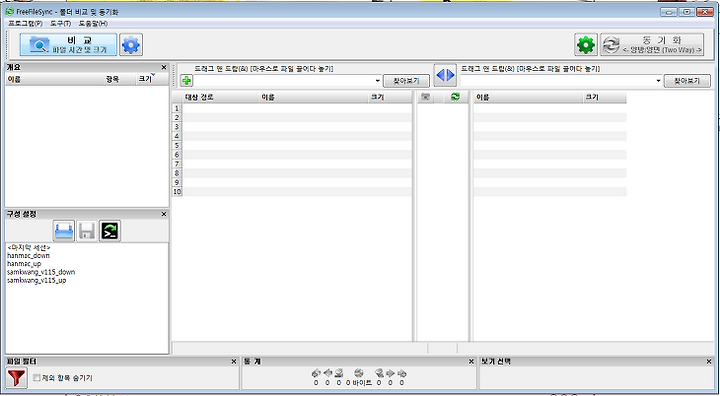Click left grid 이름 column header
The image size is (720, 396).
coord(314,97)
